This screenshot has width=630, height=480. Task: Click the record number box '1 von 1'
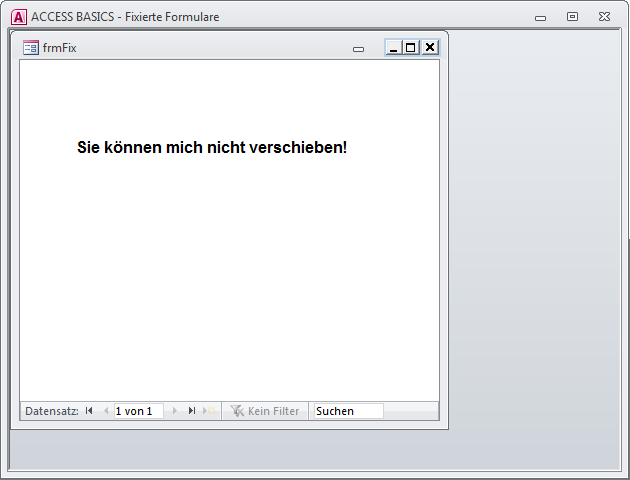[139, 411]
